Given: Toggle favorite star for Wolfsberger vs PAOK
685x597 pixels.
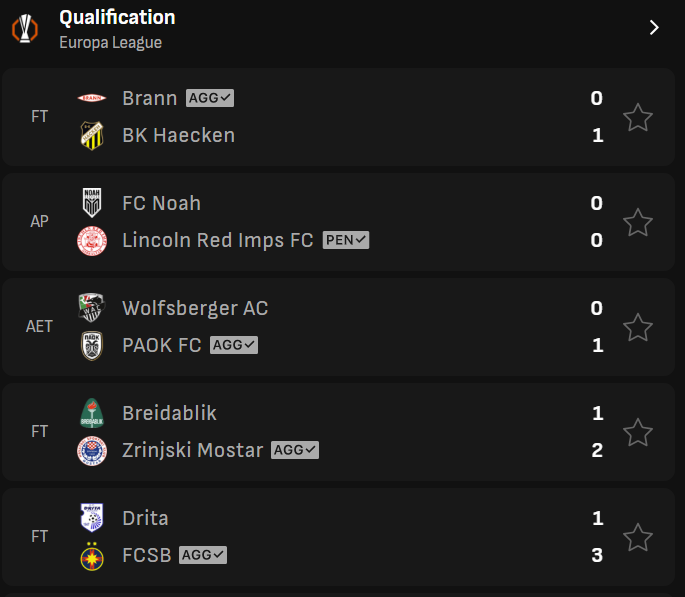Looking at the screenshot, I should 638,327.
